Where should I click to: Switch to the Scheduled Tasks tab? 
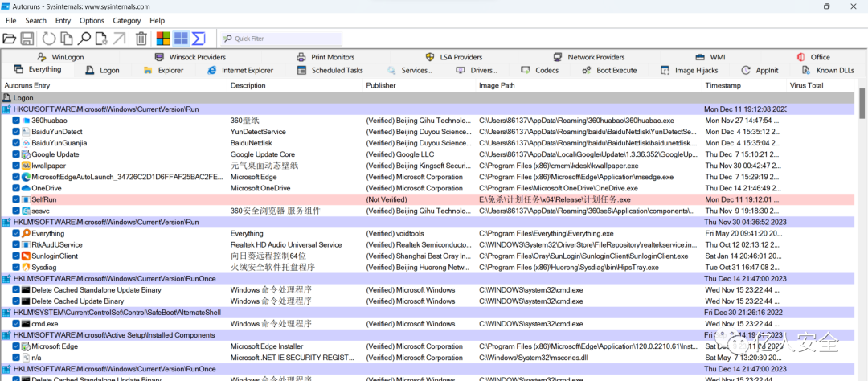[x=330, y=70]
